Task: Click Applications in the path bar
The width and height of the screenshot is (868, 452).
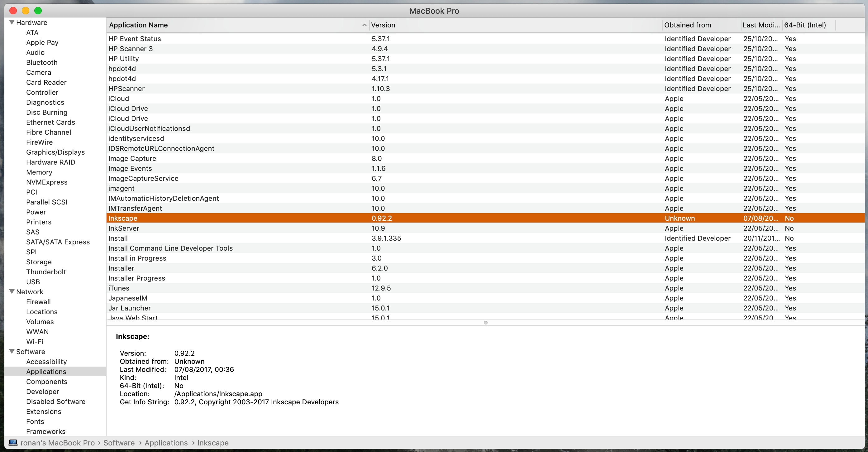Action: click(166, 443)
